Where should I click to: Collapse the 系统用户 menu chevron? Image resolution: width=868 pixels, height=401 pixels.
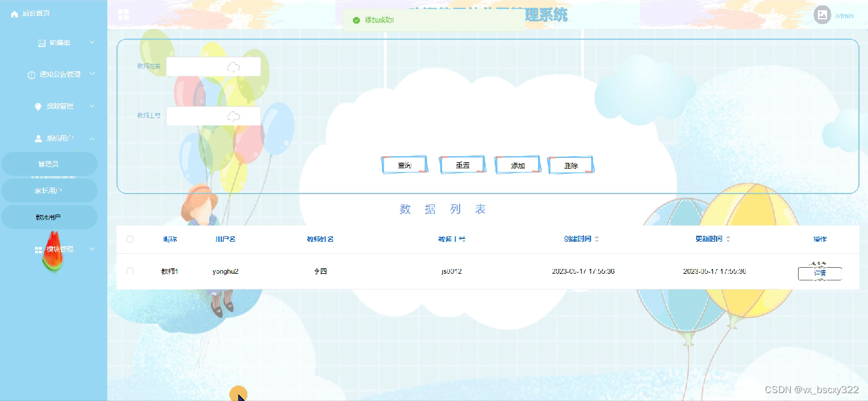tap(92, 138)
